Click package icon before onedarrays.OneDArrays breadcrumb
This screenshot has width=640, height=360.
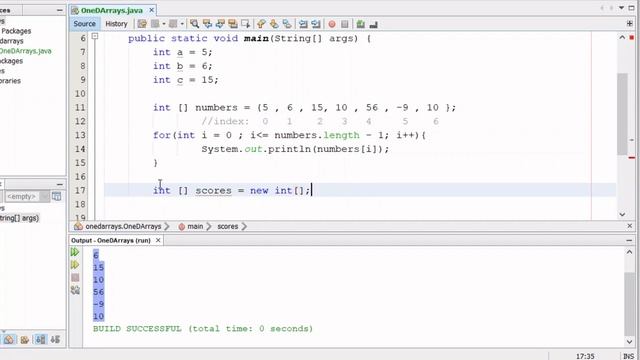(78, 226)
